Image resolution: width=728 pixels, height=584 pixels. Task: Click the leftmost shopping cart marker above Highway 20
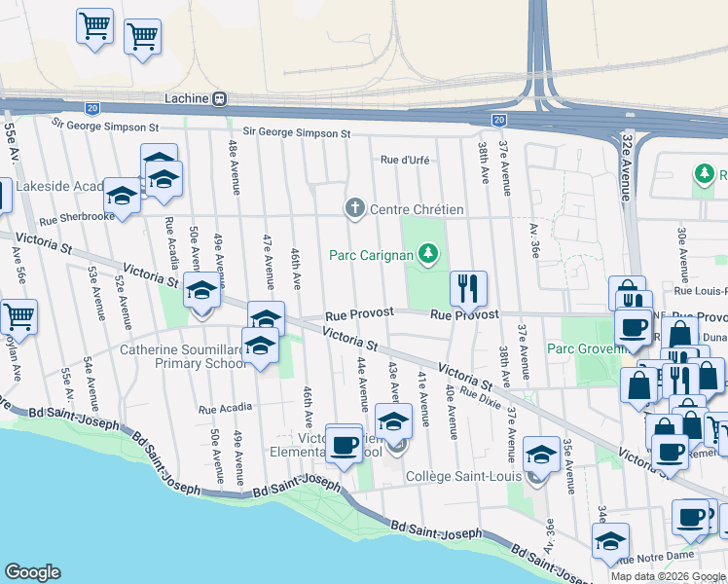coord(95,28)
